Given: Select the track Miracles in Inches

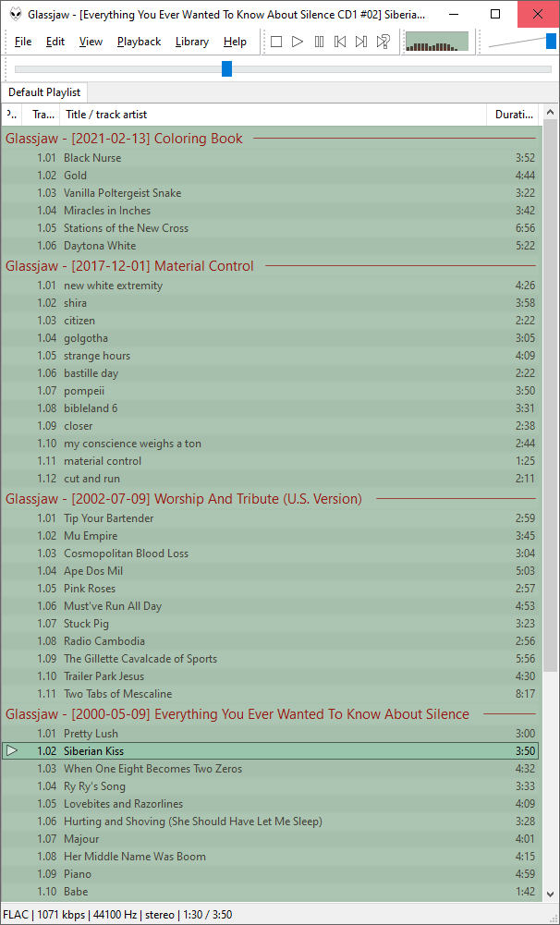Looking at the screenshot, I should tap(272, 211).
